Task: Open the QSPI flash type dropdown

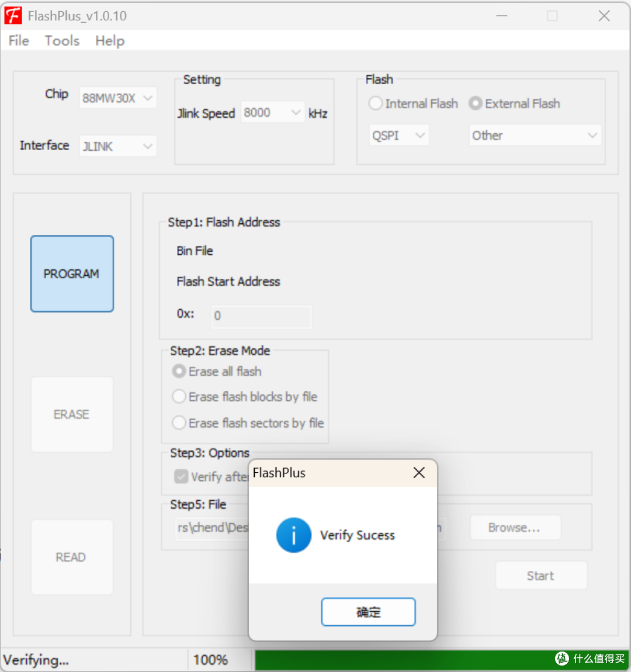Action: (x=399, y=136)
